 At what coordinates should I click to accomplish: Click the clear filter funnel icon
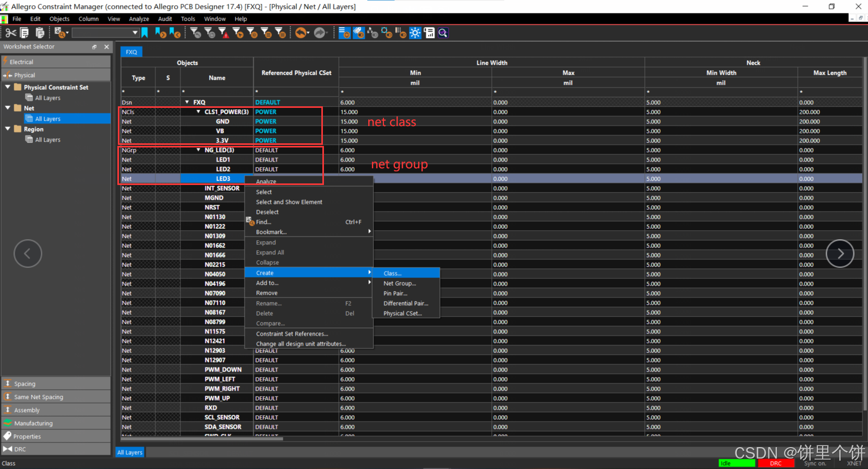[x=196, y=33]
